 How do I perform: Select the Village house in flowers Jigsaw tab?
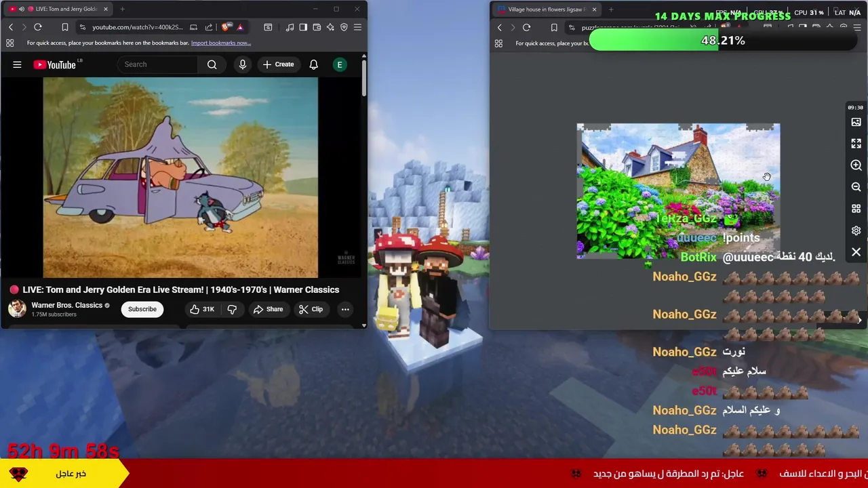tap(546, 9)
